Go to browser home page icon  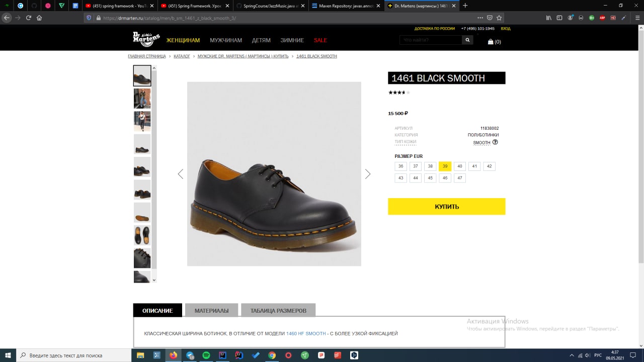click(x=39, y=18)
